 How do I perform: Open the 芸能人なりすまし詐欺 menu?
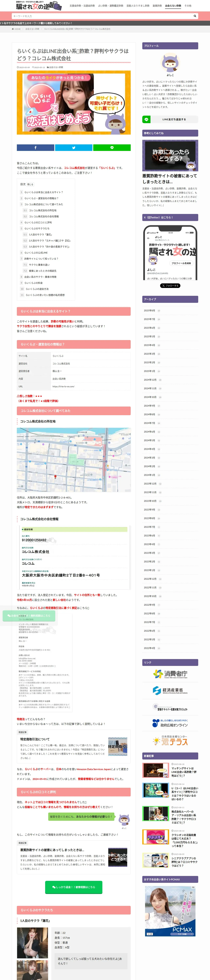click(138, 6)
